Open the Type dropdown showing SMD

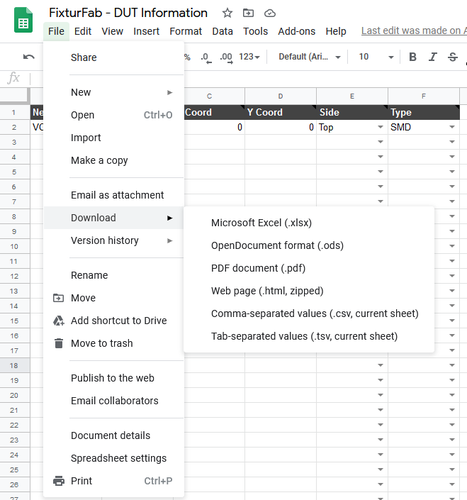pos(452,127)
